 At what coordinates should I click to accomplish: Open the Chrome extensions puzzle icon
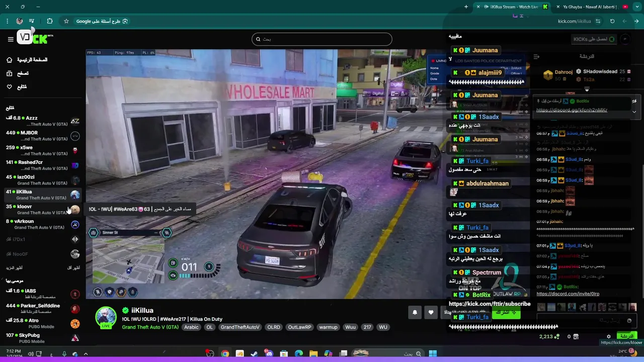pyautogui.click(x=49, y=21)
